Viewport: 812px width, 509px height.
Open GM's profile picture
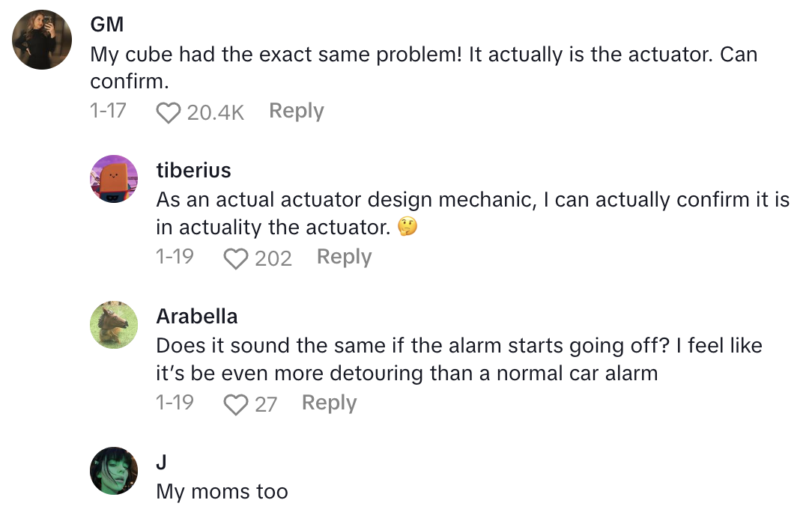[x=42, y=40]
